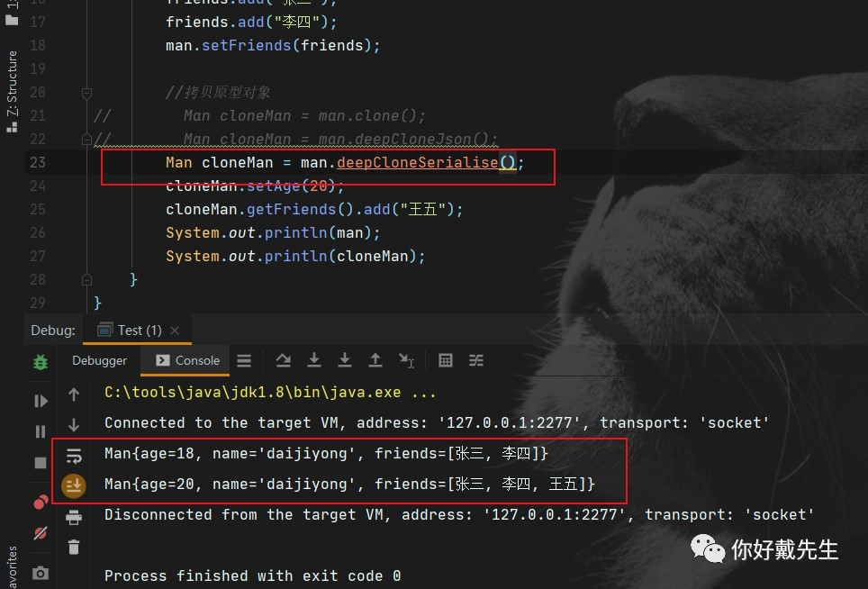Image resolution: width=868 pixels, height=589 pixels.
Task: Print the console output
Action: point(74,518)
